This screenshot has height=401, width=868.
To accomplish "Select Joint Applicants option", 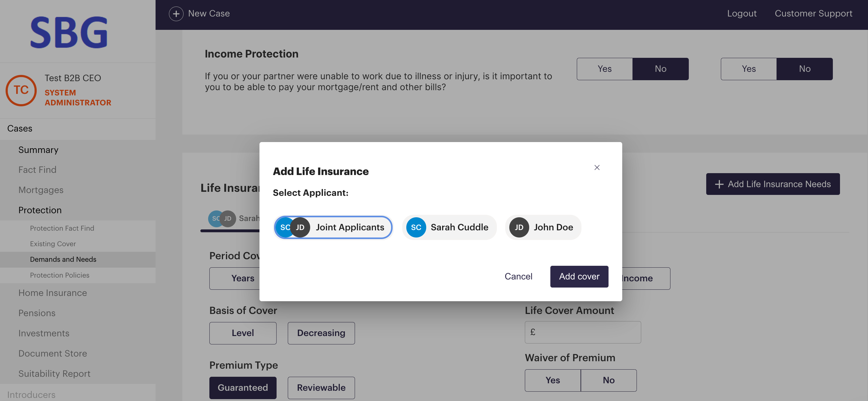I will coord(332,227).
